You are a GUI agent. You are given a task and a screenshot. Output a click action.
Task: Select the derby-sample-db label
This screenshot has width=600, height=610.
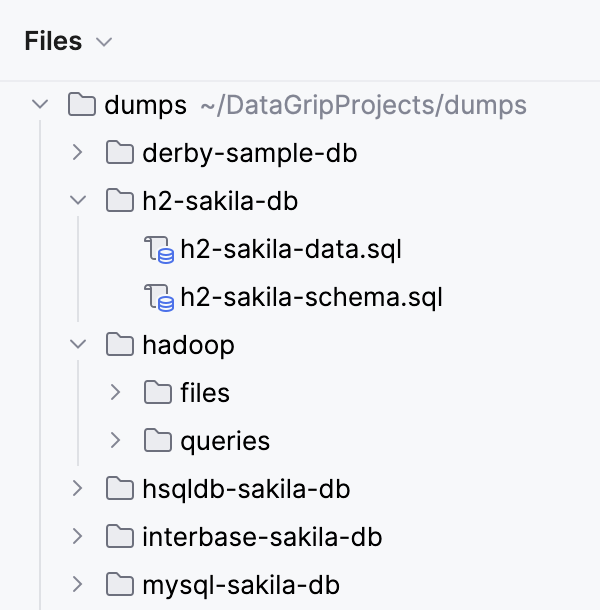pyautogui.click(x=250, y=153)
